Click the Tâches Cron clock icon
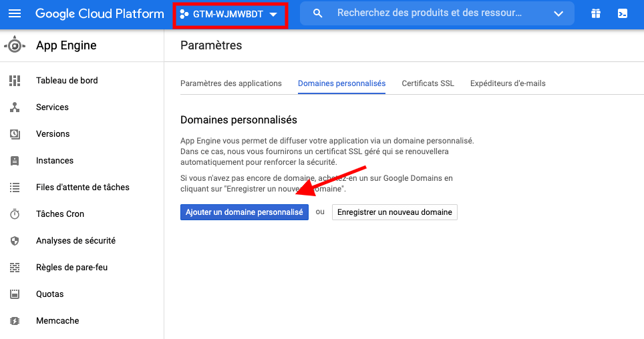644x339 pixels. click(x=15, y=214)
